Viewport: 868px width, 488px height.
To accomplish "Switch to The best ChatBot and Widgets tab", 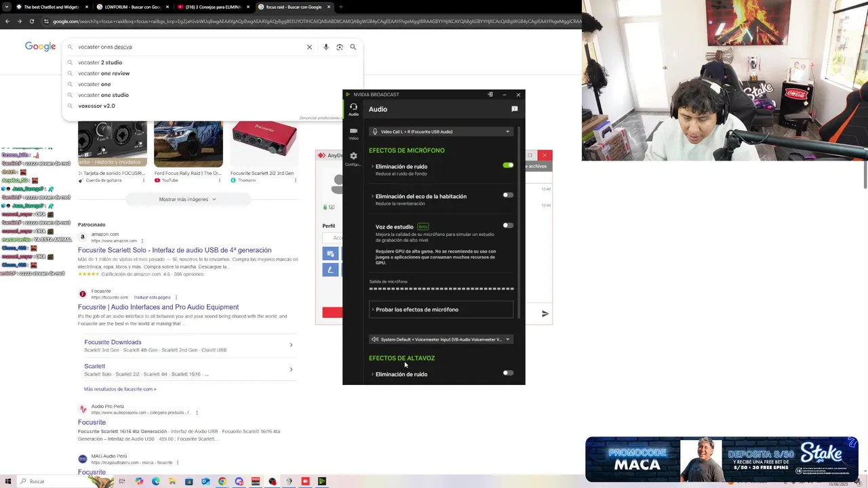I will [52, 7].
